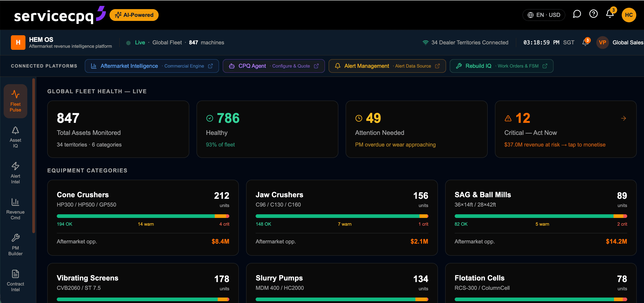Click the VP Global Sales avatar
The width and height of the screenshot is (644, 303).
pyautogui.click(x=602, y=42)
